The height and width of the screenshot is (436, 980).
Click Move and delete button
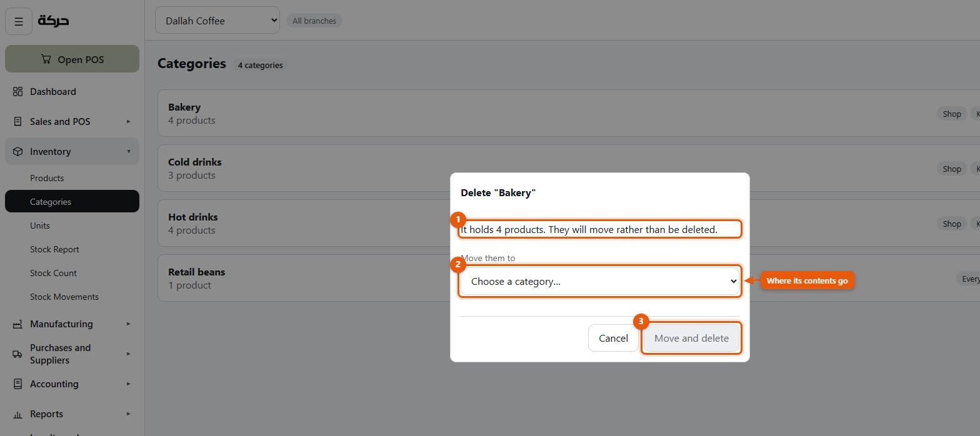[x=691, y=339]
